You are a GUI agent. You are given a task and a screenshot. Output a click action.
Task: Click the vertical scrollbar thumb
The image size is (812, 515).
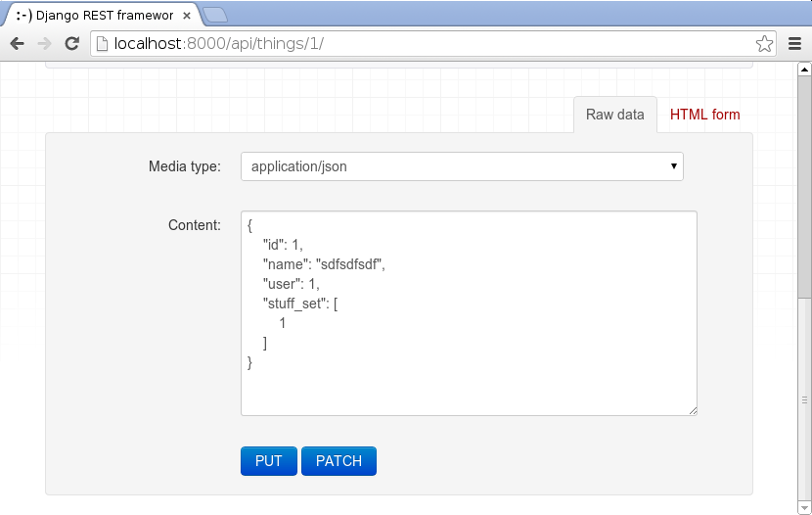click(x=804, y=186)
